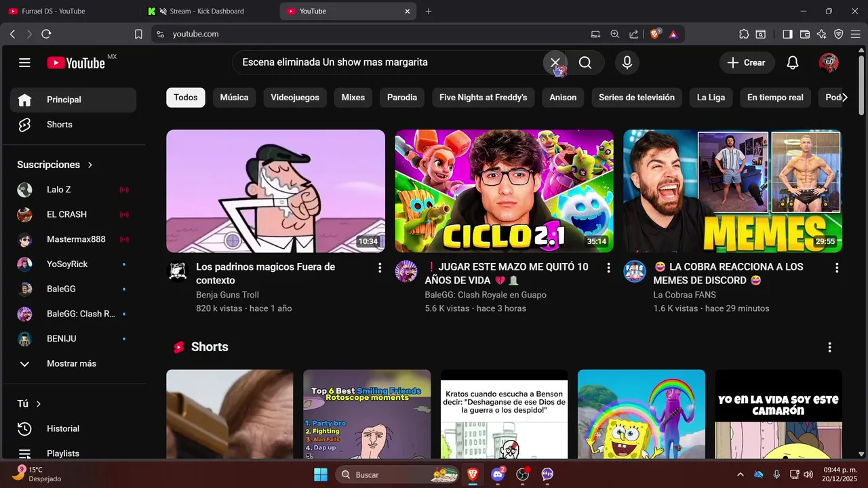Select the Mixes chip
The height and width of the screenshot is (488, 868).
tap(353, 98)
